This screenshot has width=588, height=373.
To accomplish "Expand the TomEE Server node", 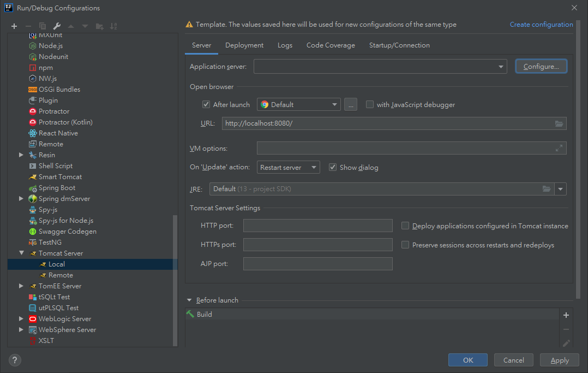I will pos(21,286).
